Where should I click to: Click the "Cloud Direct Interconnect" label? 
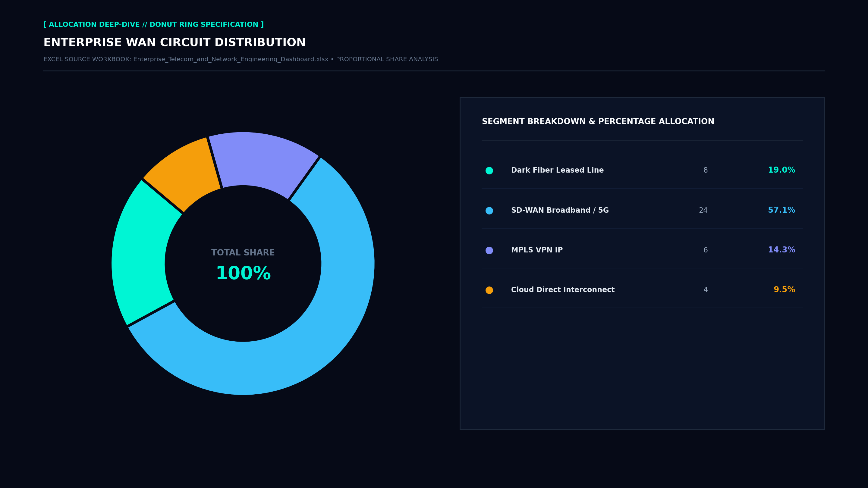(x=563, y=290)
